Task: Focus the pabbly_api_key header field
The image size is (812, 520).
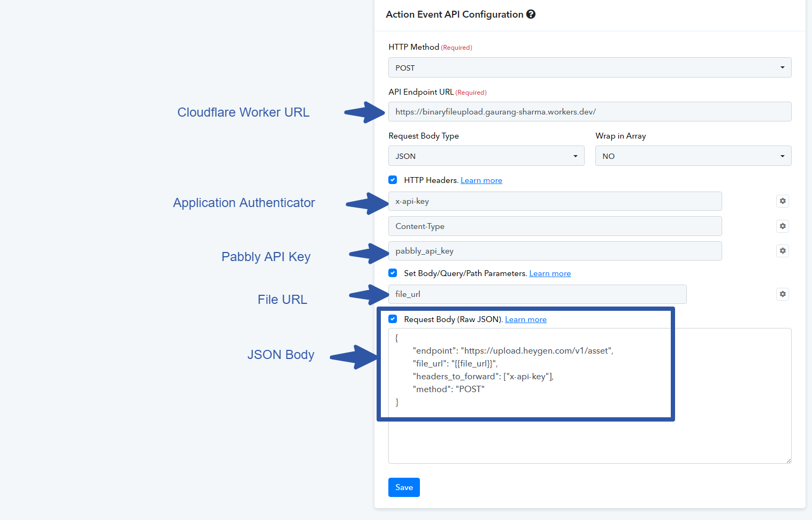Action: pyautogui.click(x=555, y=251)
